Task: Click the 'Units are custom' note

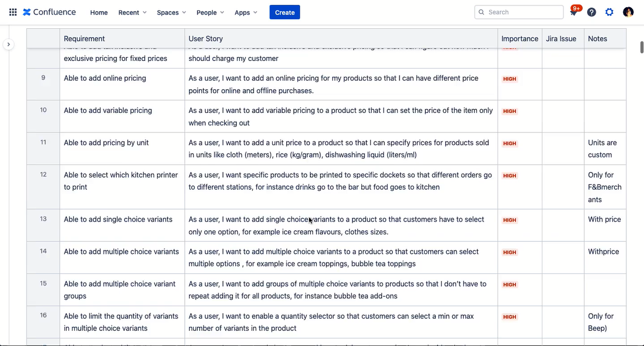Action: [x=602, y=149]
